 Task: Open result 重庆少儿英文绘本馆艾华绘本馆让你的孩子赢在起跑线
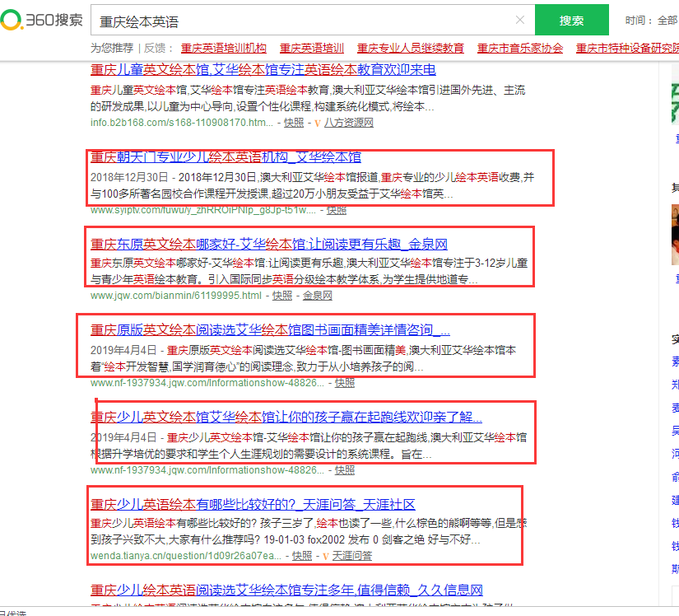click(286, 418)
